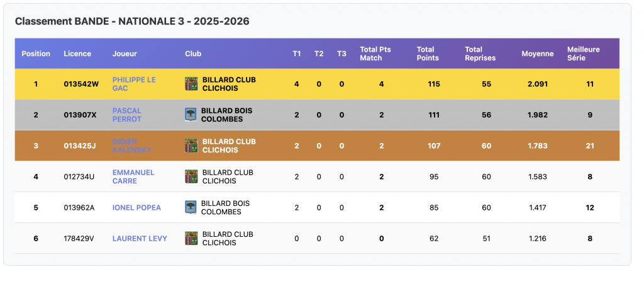This screenshot has height=286, width=644.
Task: Click Bois Colombes logo in Ionel Popea's row
Action: click(191, 207)
